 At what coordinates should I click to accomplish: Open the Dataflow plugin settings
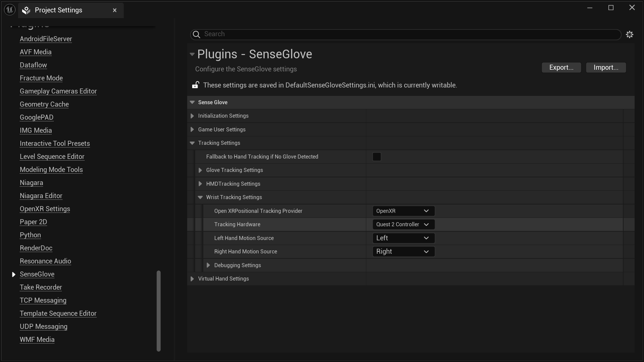tap(33, 65)
